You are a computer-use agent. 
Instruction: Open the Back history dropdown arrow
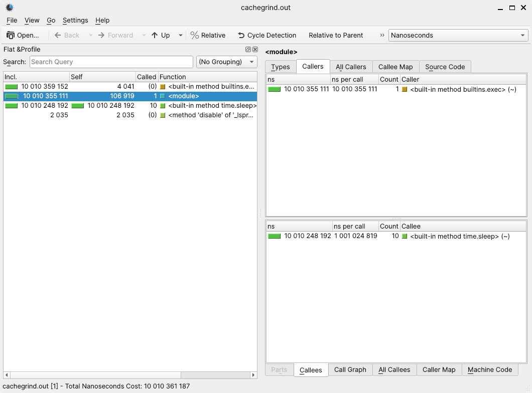click(90, 35)
